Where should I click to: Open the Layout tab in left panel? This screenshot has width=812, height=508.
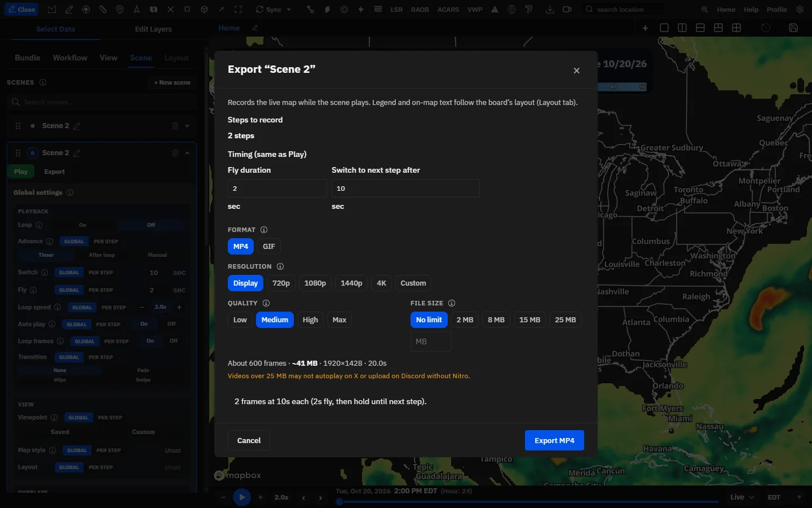176,58
